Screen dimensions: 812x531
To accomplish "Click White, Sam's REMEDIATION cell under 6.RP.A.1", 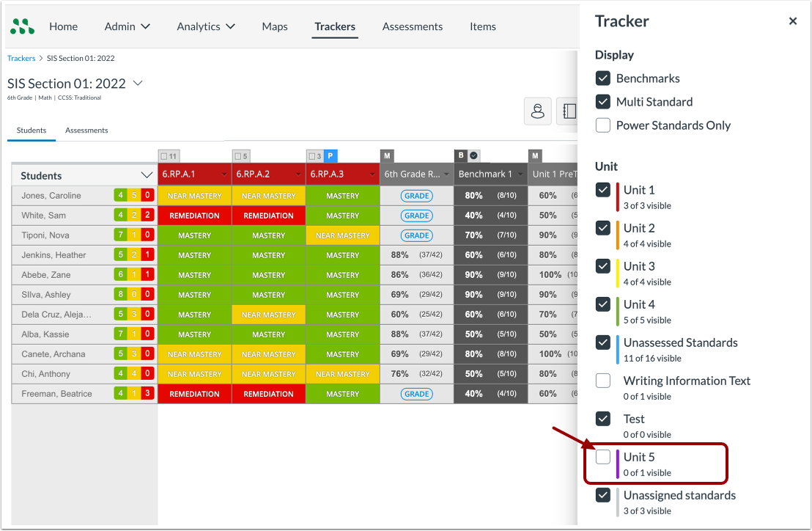I will [x=194, y=216].
